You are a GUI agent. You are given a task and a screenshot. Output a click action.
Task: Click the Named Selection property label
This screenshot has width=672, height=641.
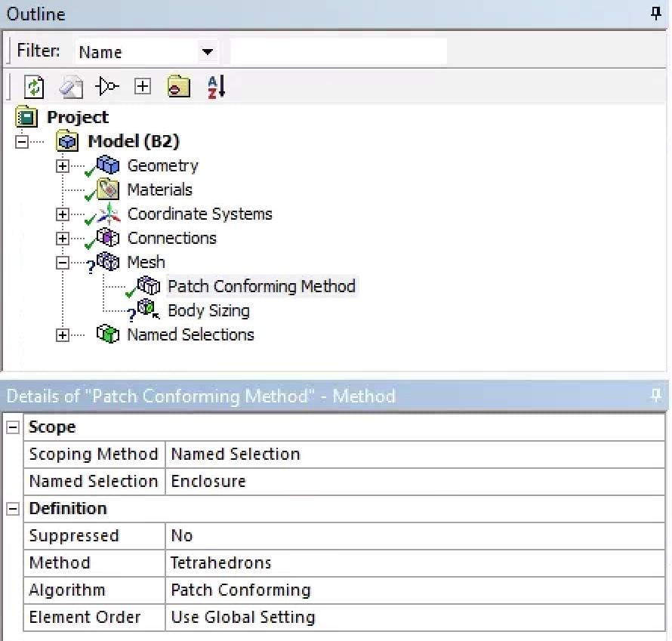tap(94, 481)
